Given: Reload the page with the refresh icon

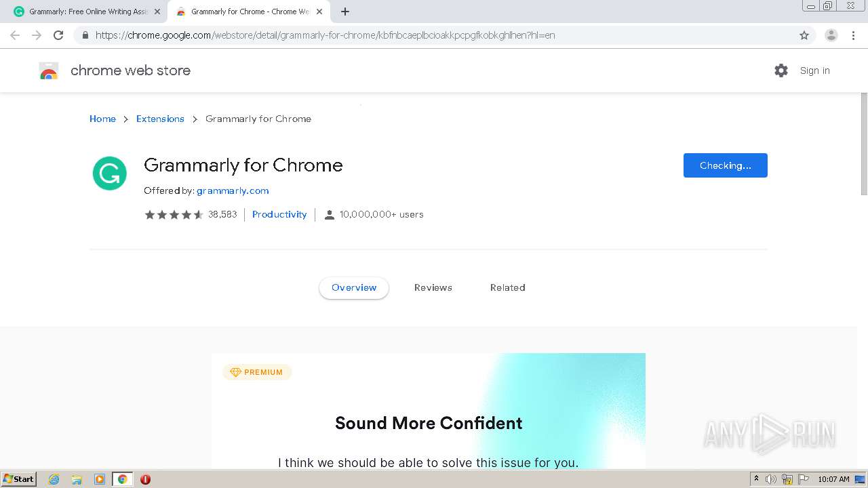Looking at the screenshot, I should tap(58, 35).
